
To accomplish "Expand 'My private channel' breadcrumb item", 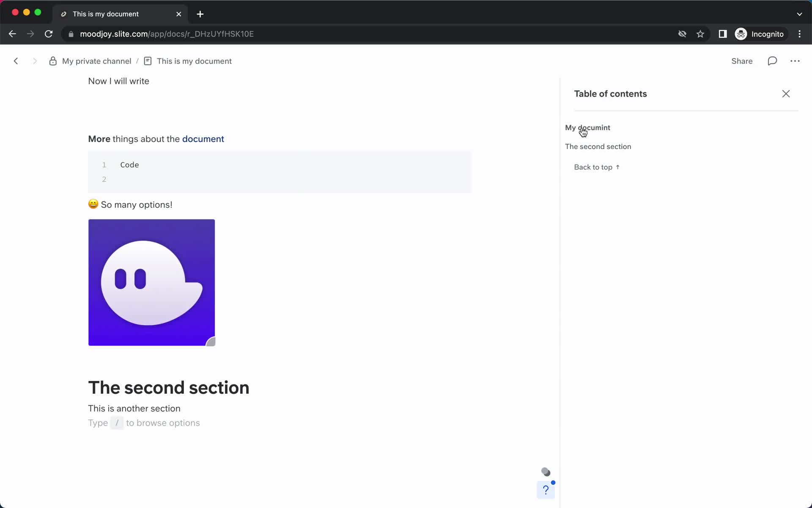I will click(x=96, y=61).
